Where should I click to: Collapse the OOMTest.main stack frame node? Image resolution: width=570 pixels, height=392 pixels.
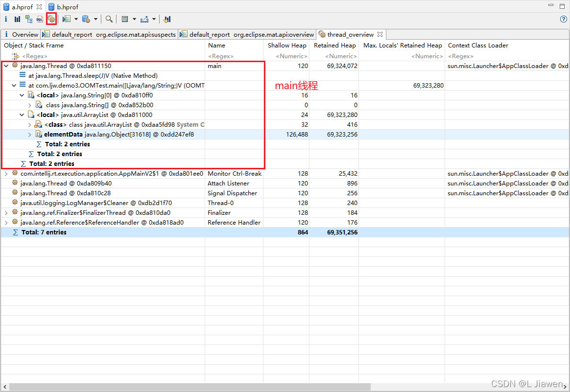[14, 85]
